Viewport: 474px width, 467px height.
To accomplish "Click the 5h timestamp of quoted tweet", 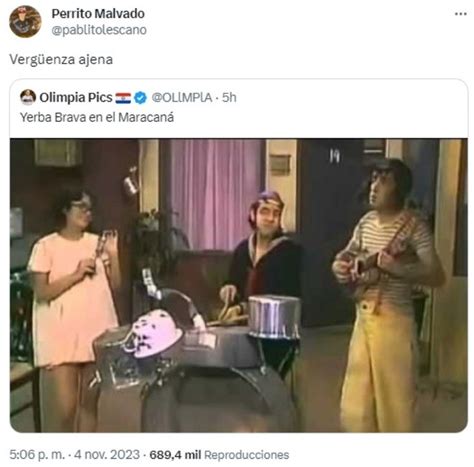I will (229, 98).
